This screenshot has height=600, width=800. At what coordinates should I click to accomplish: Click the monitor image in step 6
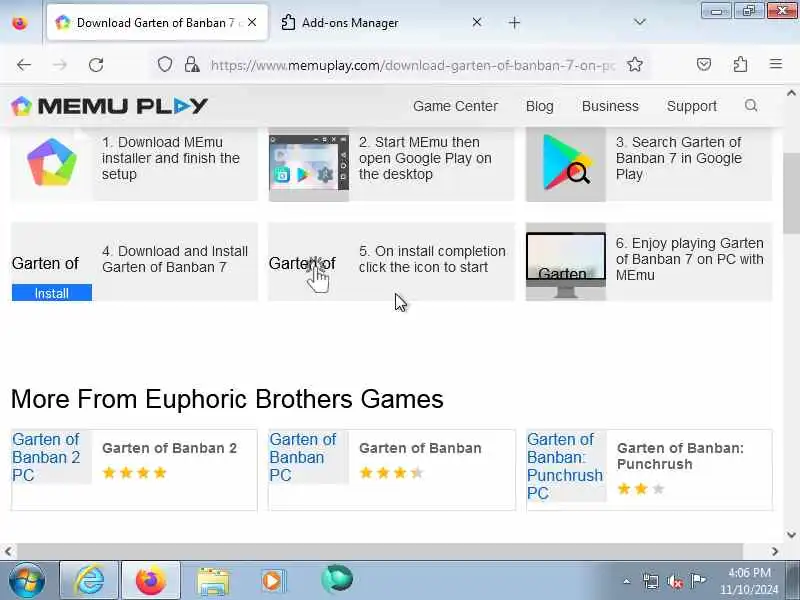click(566, 264)
